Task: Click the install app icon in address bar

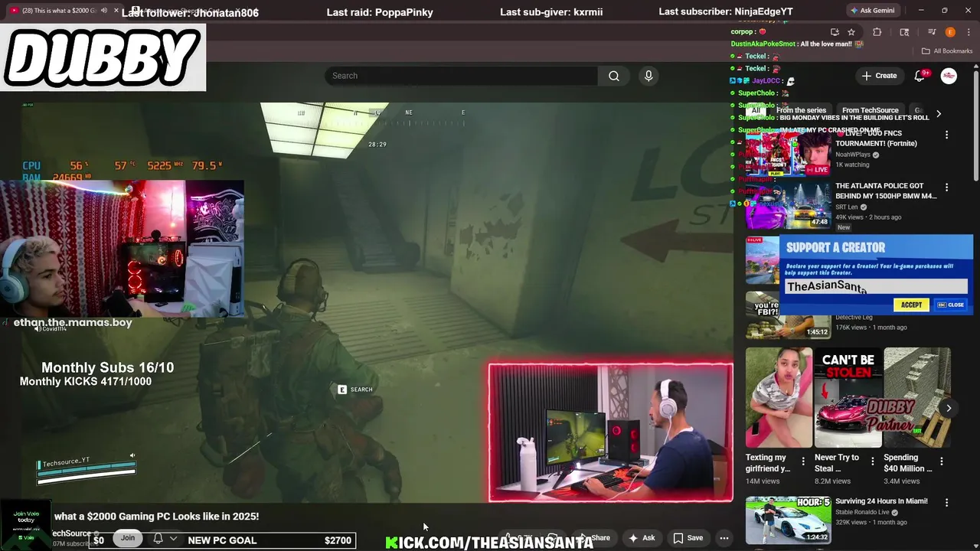Action: (835, 32)
